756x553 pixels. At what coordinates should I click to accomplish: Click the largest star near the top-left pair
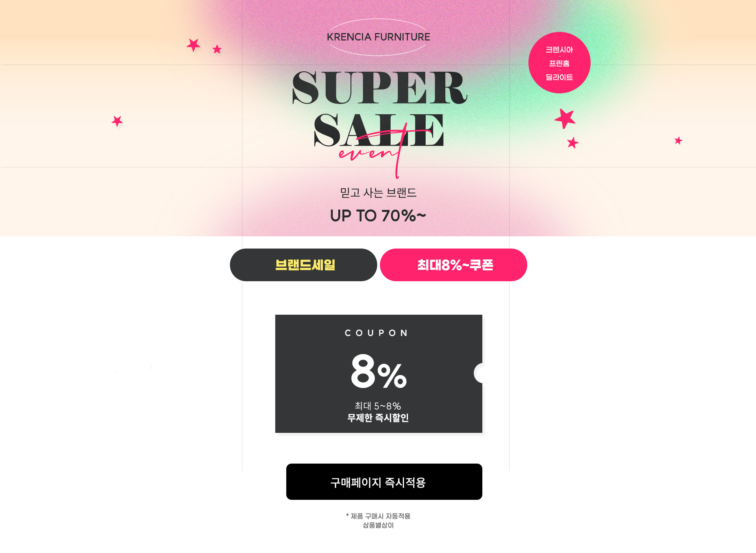click(x=193, y=45)
